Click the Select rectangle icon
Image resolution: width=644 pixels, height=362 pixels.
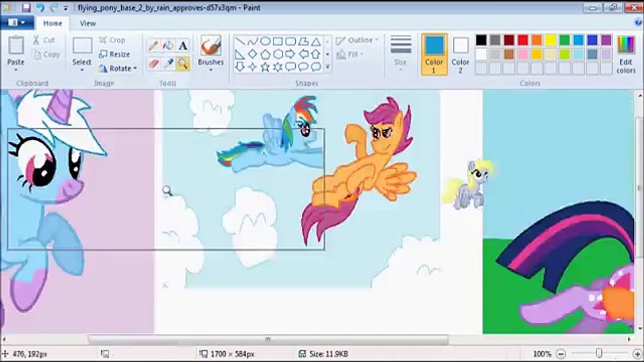[x=82, y=46]
